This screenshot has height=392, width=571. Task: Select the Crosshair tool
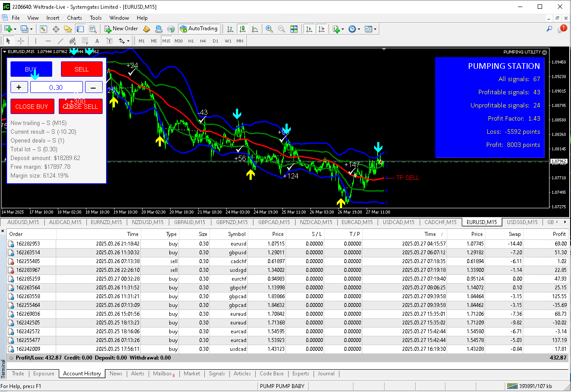21,41
